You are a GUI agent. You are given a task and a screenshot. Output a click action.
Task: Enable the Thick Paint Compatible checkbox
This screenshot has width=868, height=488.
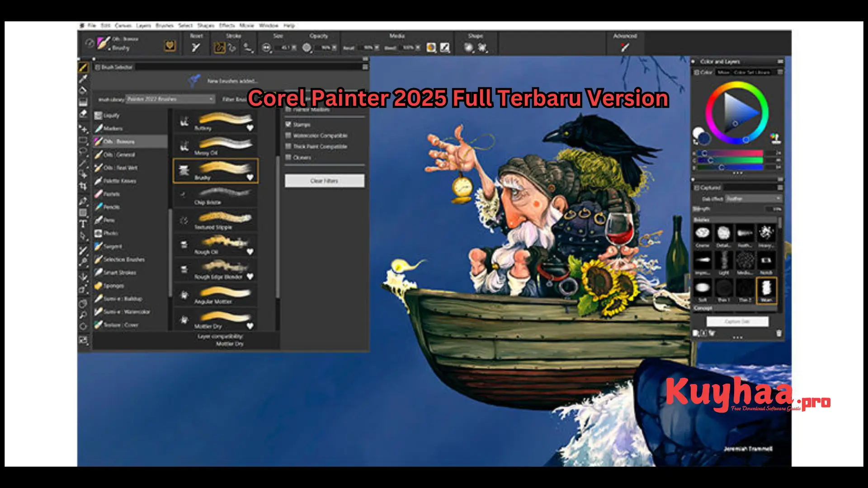click(x=289, y=146)
